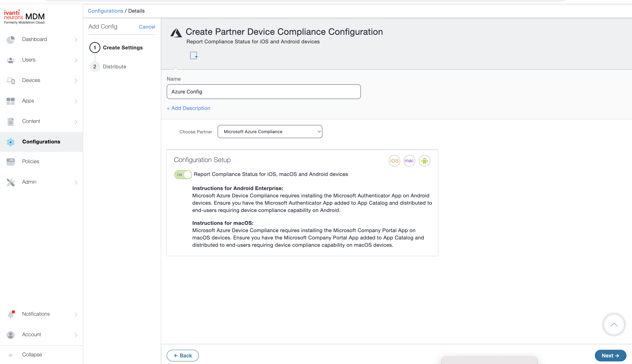The width and height of the screenshot is (632, 364).
Task: Click the Next button
Action: click(610, 355)
